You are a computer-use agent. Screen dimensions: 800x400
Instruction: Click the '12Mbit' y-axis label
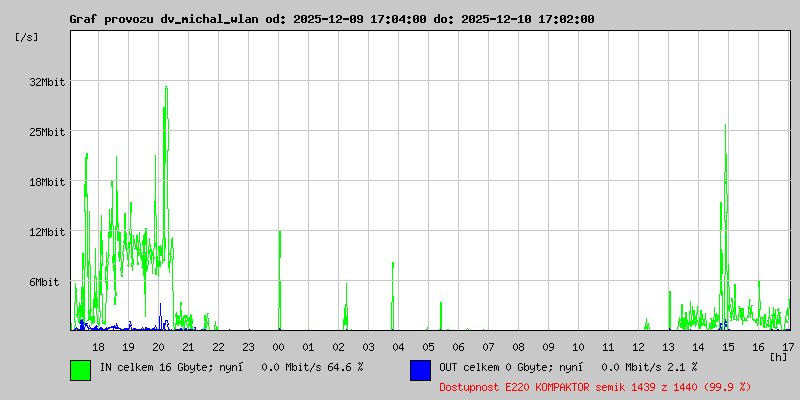47,232
